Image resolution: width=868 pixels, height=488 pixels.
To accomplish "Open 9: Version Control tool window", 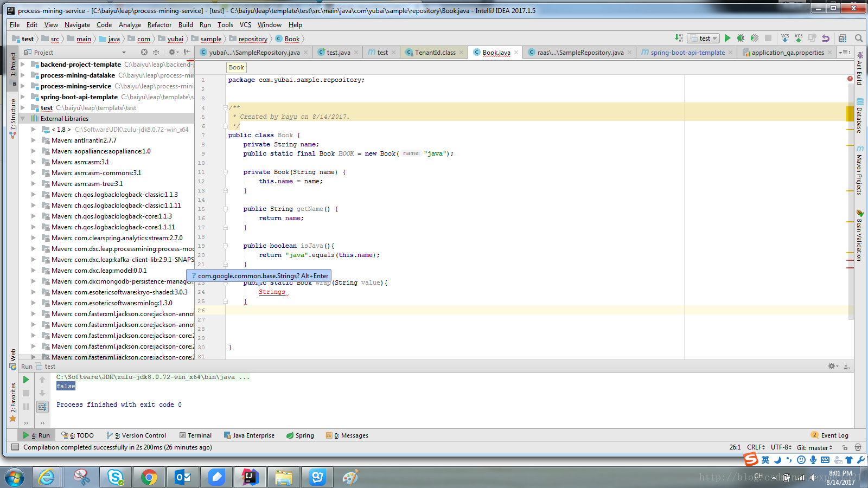I will point(137,435).
